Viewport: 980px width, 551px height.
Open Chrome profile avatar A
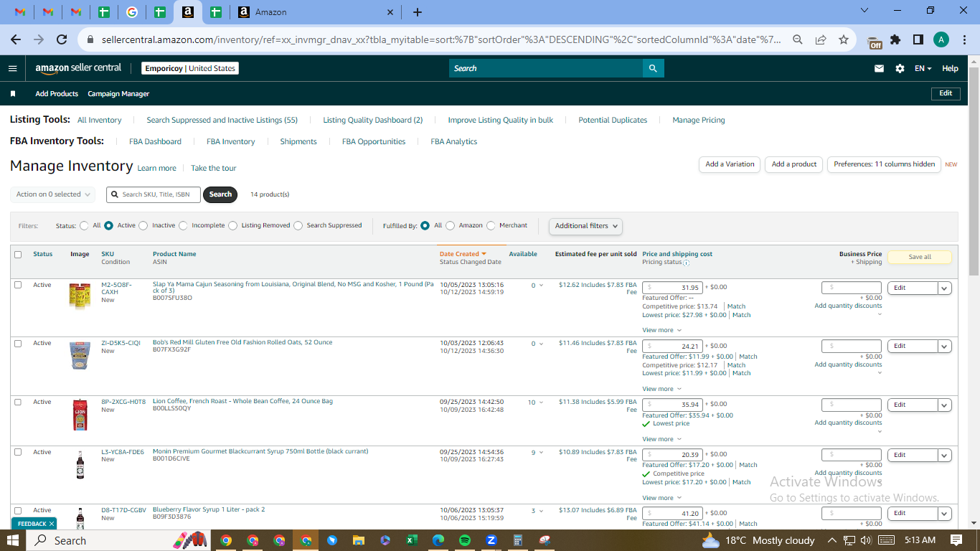pos(941,39)
